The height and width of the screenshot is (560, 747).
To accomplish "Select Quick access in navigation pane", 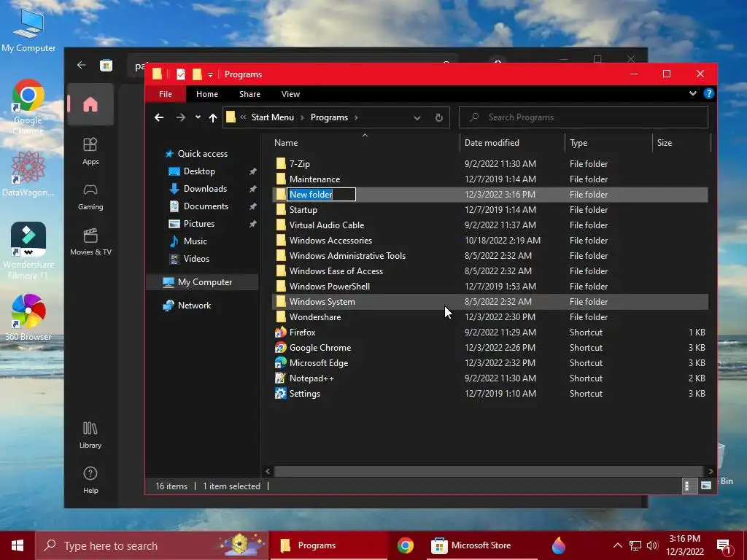I will click(203, 154).
